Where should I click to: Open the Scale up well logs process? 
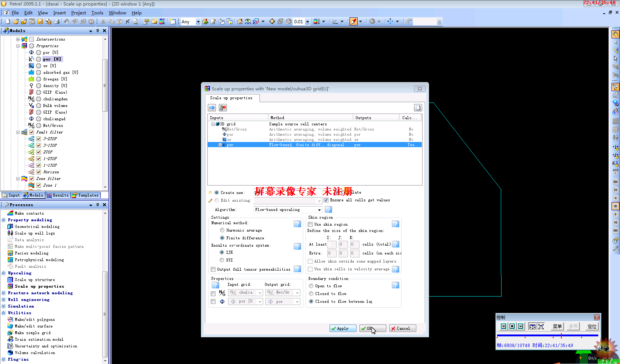tap(35, 233)
